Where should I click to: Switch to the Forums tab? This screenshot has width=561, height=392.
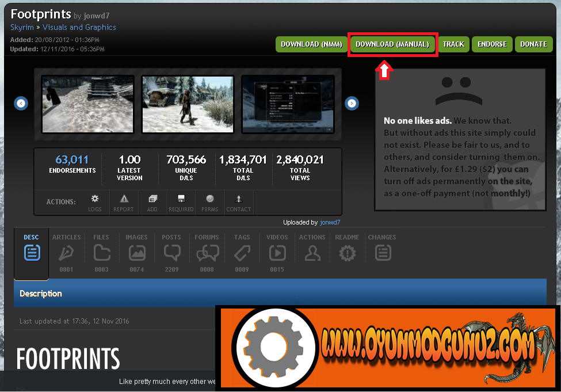point(207,253)
